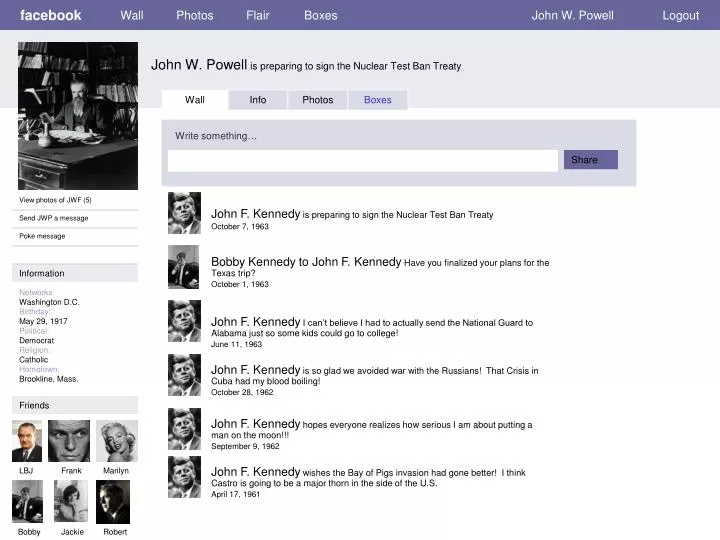The image size is (720, 540).
Task: Click the Jackie name label
Action: point(73,532)
